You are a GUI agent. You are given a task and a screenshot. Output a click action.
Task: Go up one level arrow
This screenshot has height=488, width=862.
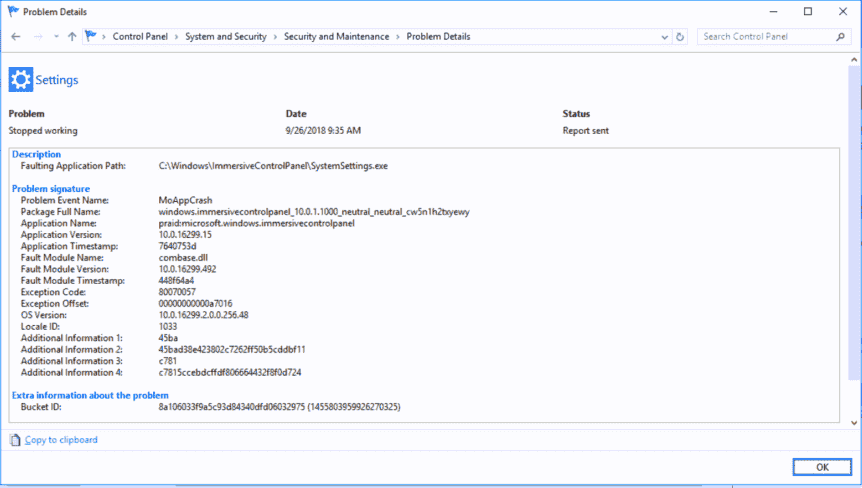tap(72, 37)
